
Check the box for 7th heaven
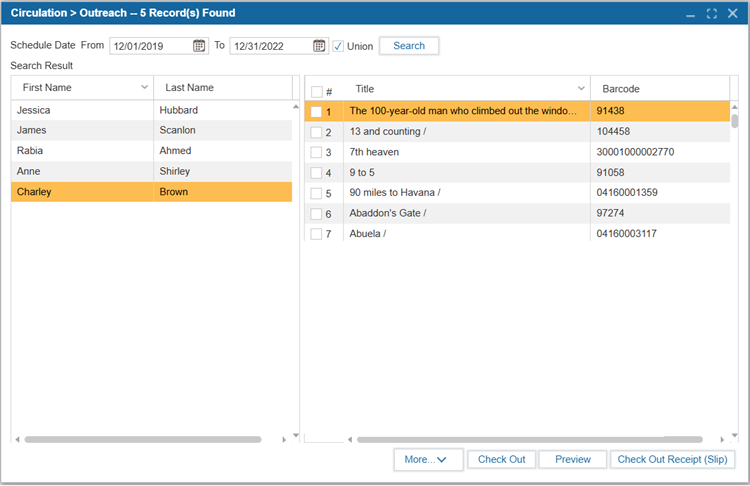click(316, 153)
